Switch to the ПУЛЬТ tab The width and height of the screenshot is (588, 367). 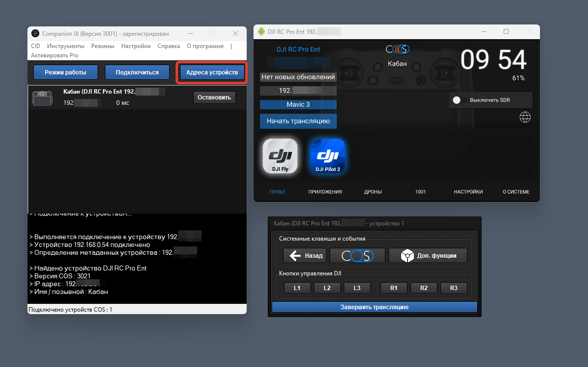pyautogui.click(x=278, y=192)
